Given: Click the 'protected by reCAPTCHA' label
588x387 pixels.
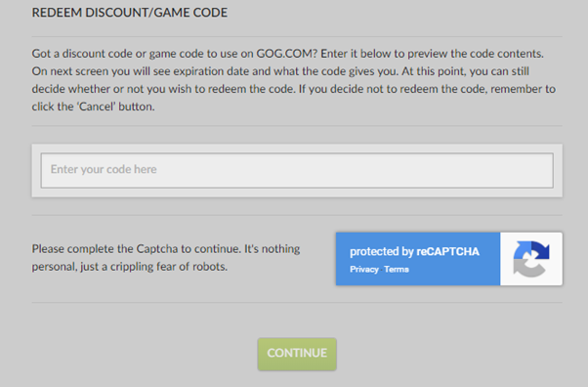Looking at the screenshot, I should point(414,251).
